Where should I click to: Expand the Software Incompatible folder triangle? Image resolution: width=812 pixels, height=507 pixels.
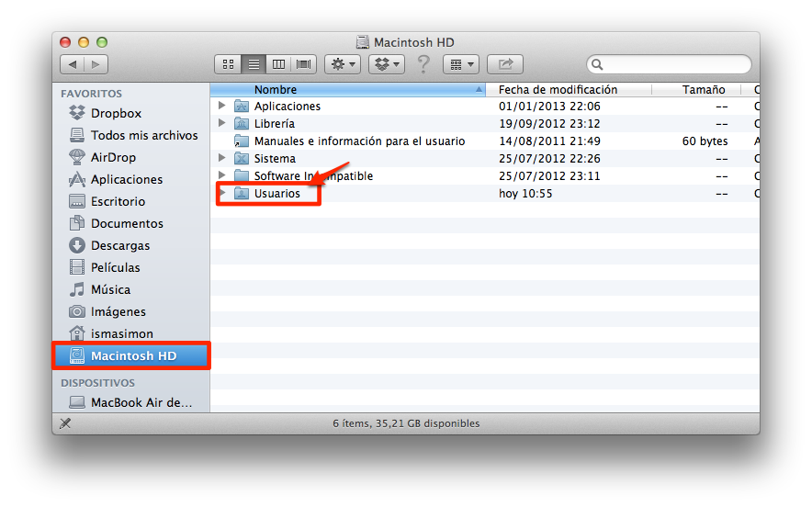pos(222,175)
